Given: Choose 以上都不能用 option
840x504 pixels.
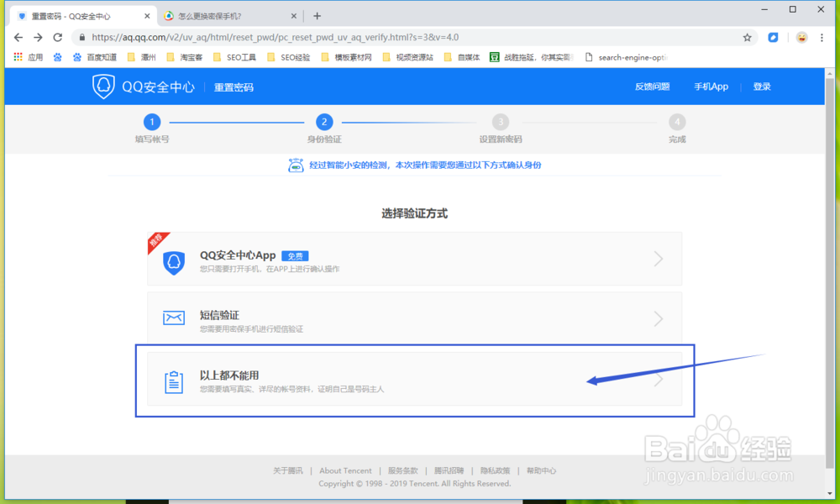Looking at the screenshot, I should click(x=415, y=379).
